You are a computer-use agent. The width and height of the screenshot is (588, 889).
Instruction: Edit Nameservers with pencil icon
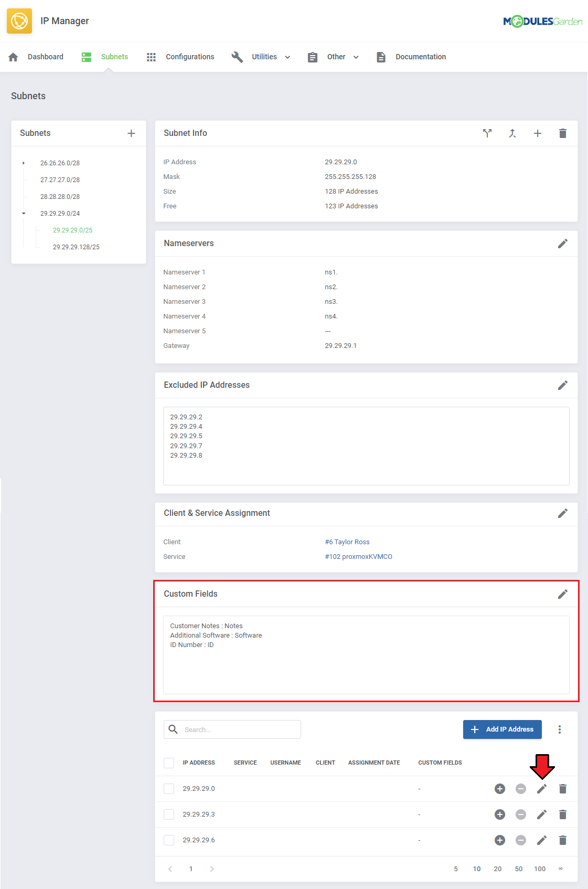pos(563,244)
